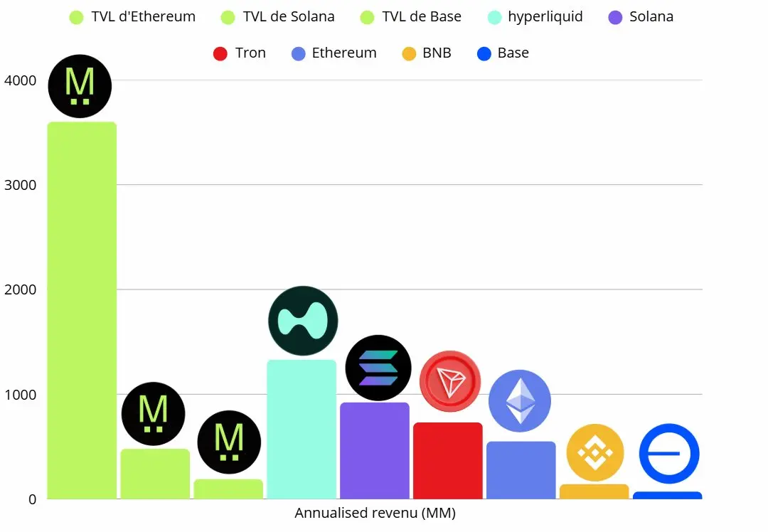Click the BNB legend label
This screenshot has height=532, width=768.
point(437,53)
